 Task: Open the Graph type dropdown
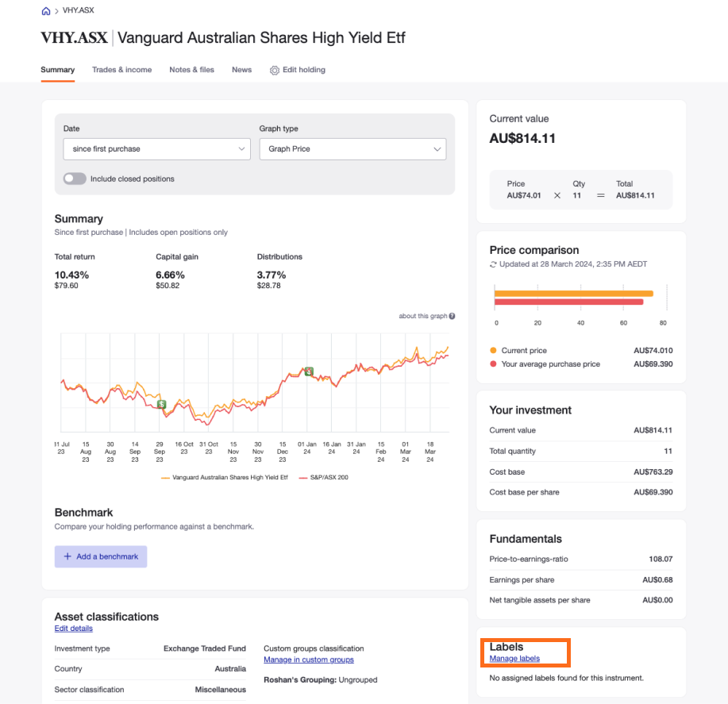[x=352, y=149]
